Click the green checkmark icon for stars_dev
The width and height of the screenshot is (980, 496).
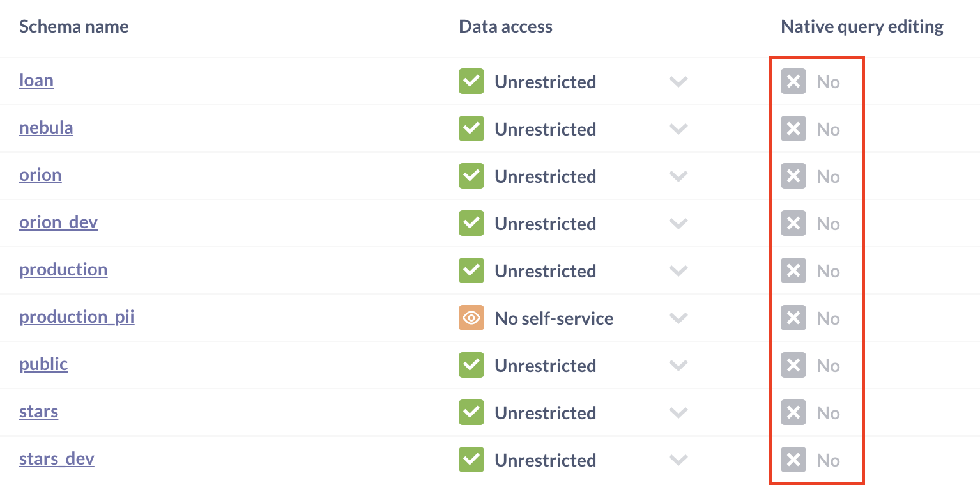471,460
